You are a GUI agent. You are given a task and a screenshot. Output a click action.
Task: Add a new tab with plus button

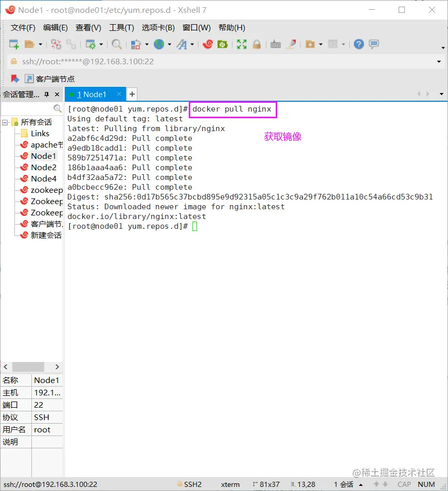132,94
